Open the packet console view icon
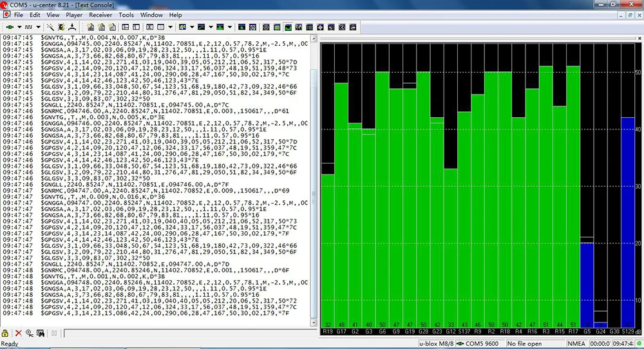Screen dimensions: 644x349 point(126,27)
